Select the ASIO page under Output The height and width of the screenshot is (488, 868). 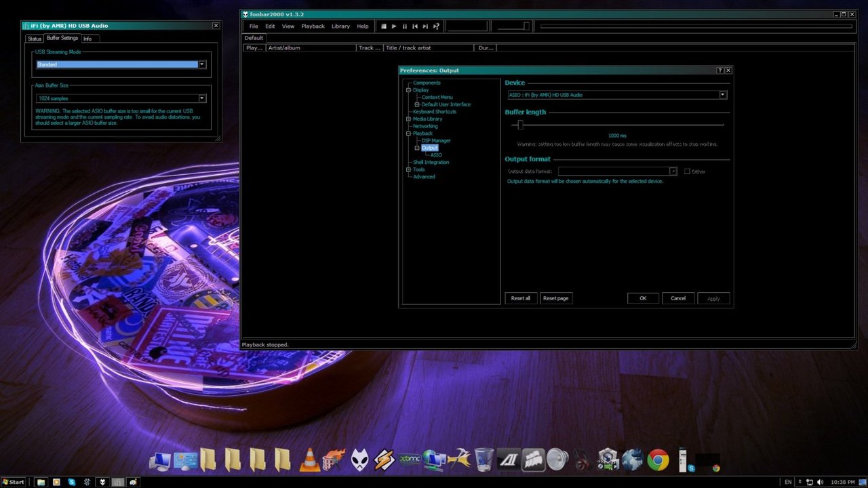(436, 155)
